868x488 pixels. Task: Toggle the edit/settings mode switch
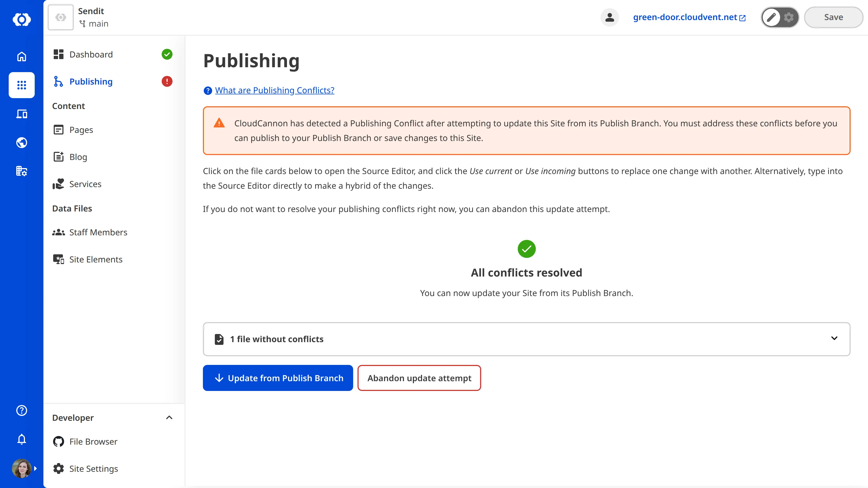coord(780,17)
